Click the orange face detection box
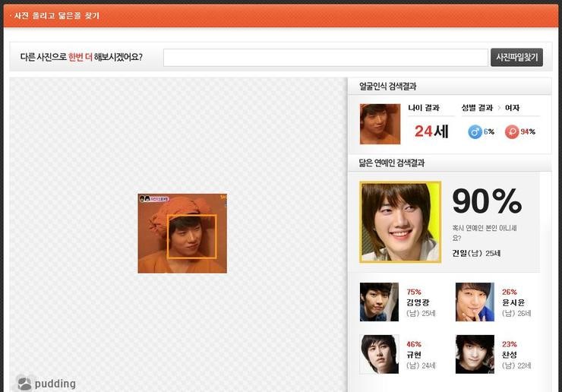Viewport: 562px width, 392px height. (x=191, y=236)
